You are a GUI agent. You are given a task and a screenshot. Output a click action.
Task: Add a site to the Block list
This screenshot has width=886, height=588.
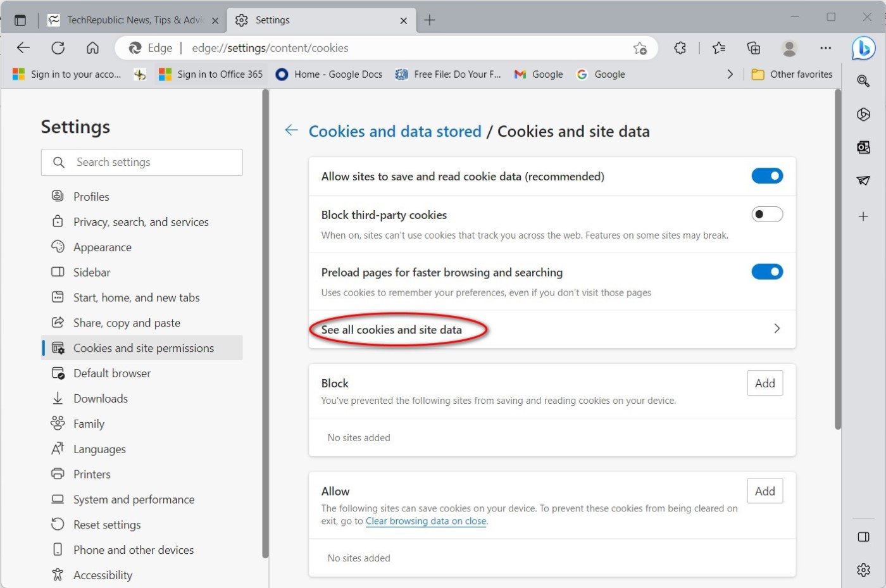(x=764, y=383)
